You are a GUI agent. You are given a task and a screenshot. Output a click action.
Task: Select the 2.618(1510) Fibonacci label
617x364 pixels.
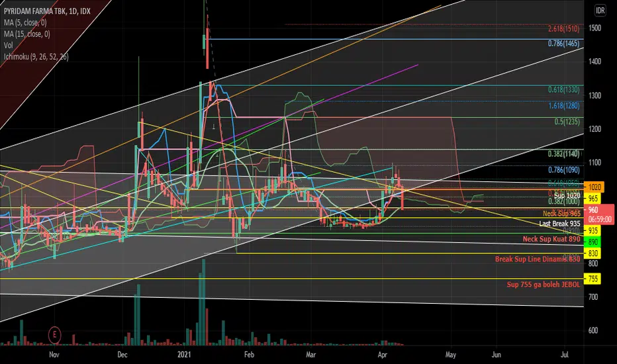563,28
